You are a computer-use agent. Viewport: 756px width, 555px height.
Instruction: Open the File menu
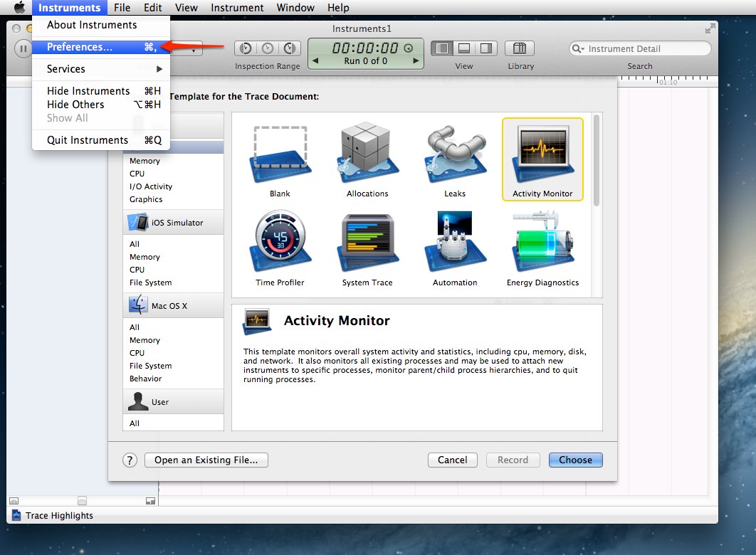pos(122,8)
